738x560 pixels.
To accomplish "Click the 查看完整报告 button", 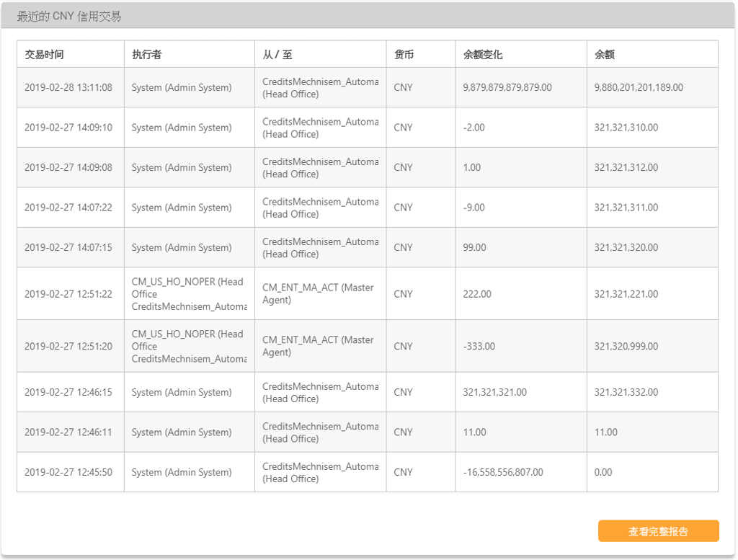I will pyautogui.click(x=658, y=531).
